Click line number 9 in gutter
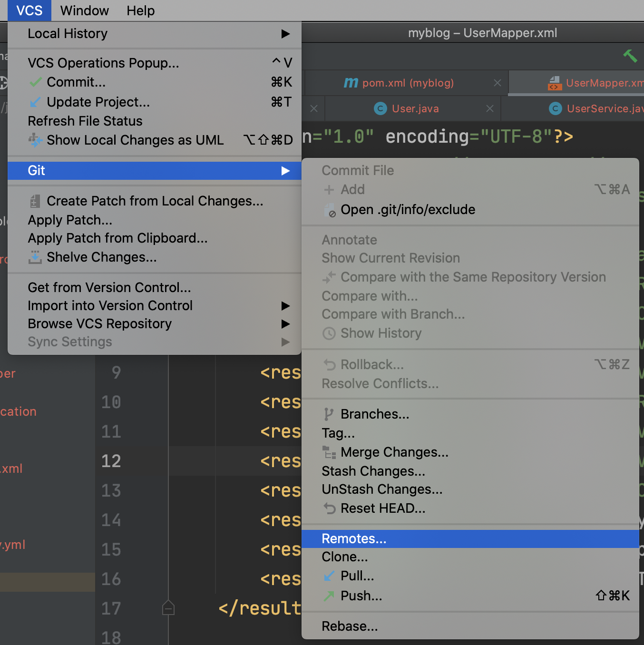Image resolution: width=644 pixels, height=645 pixels. click(x=116, y=372)
